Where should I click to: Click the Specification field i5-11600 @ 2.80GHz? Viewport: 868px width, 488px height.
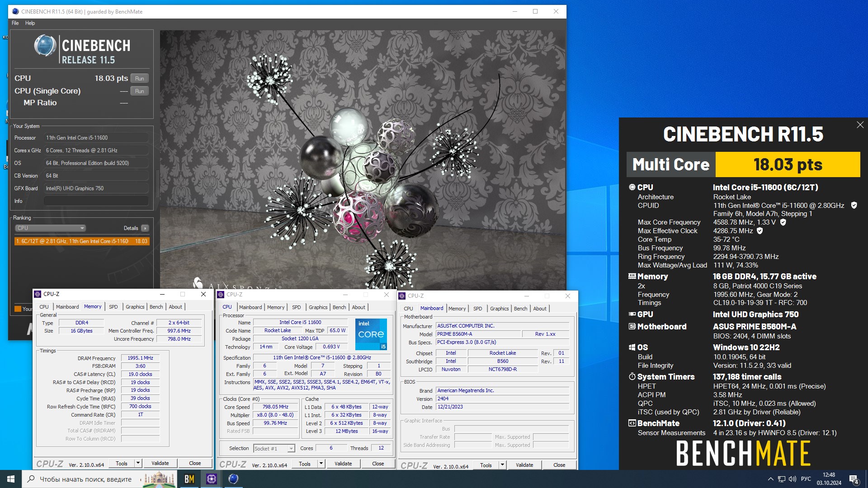pyautogui.click(x=322, y=357)
